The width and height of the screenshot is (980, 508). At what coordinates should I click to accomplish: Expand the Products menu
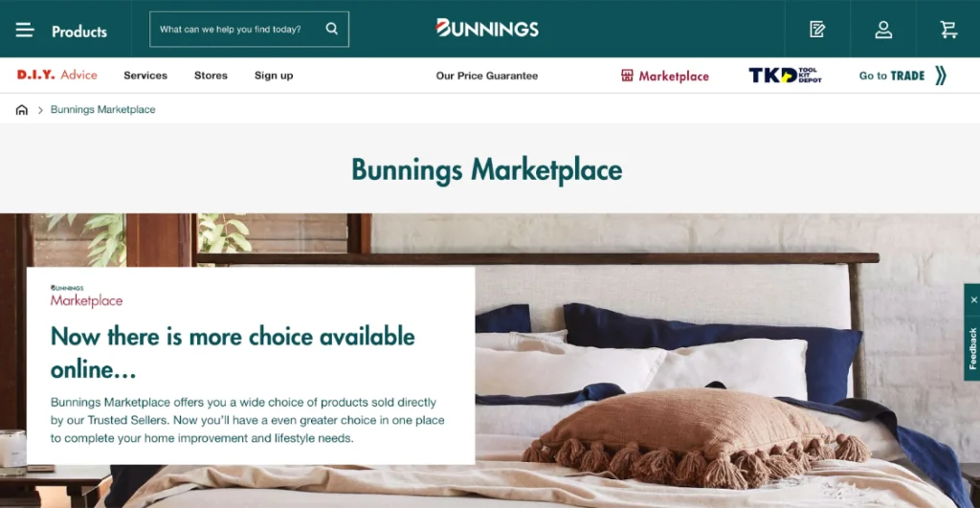click(79, 32)
